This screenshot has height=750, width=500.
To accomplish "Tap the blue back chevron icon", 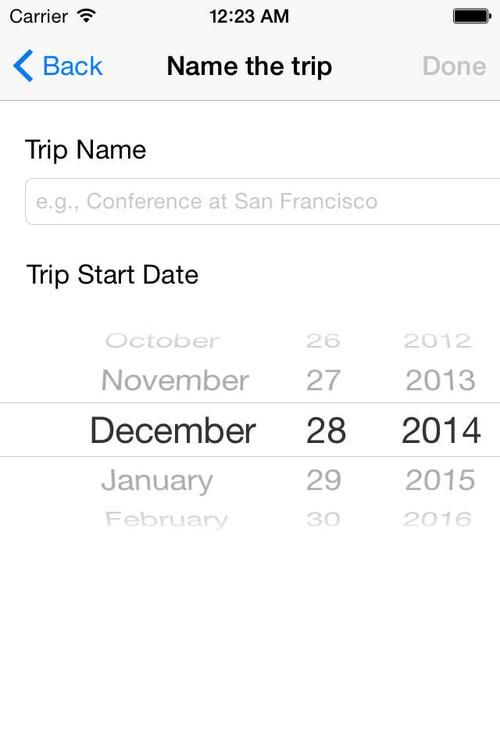I will pos(23,66).
